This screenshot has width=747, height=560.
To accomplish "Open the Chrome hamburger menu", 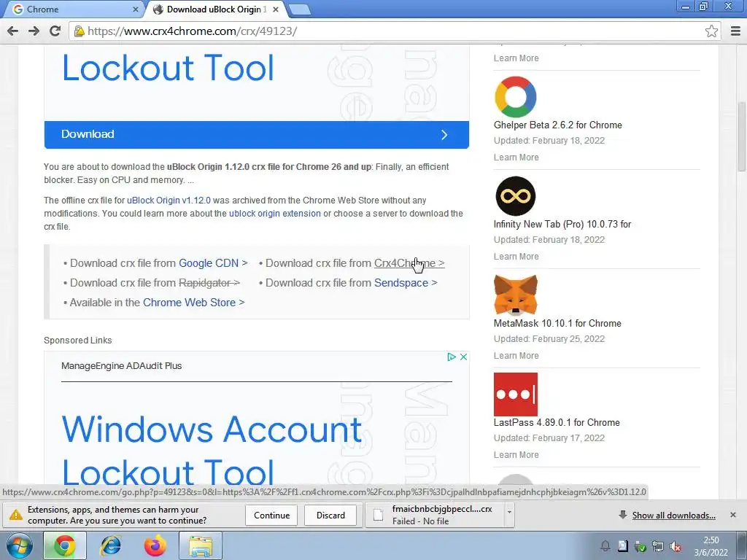I will [x=735, y=31].
